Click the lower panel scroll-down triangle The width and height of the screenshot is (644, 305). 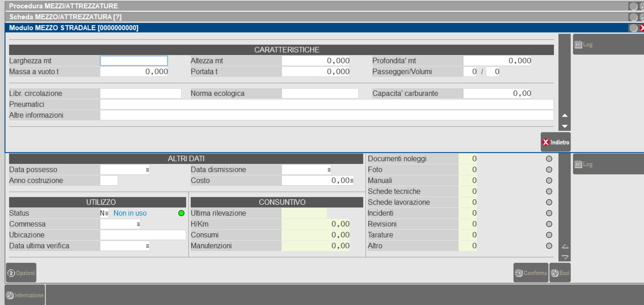(565, 257)
